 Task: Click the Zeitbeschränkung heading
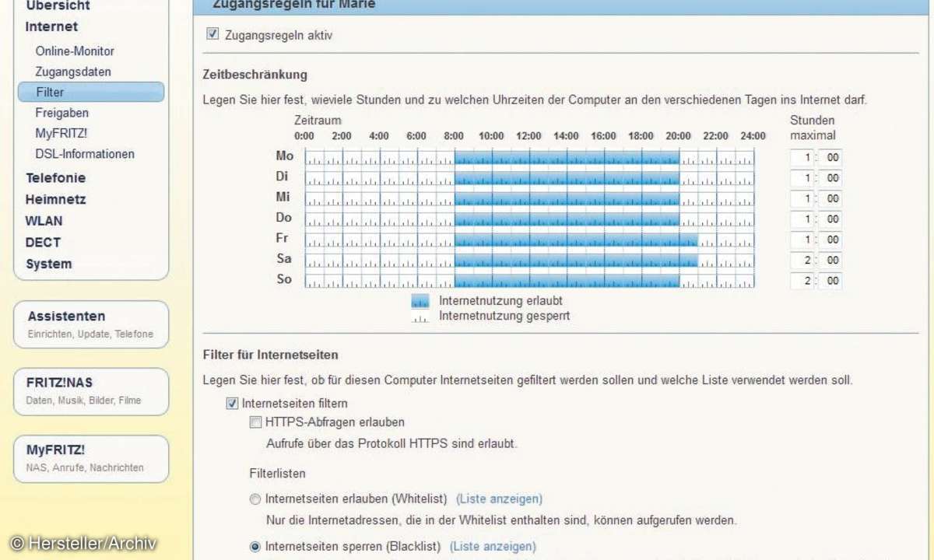point(255,75)
